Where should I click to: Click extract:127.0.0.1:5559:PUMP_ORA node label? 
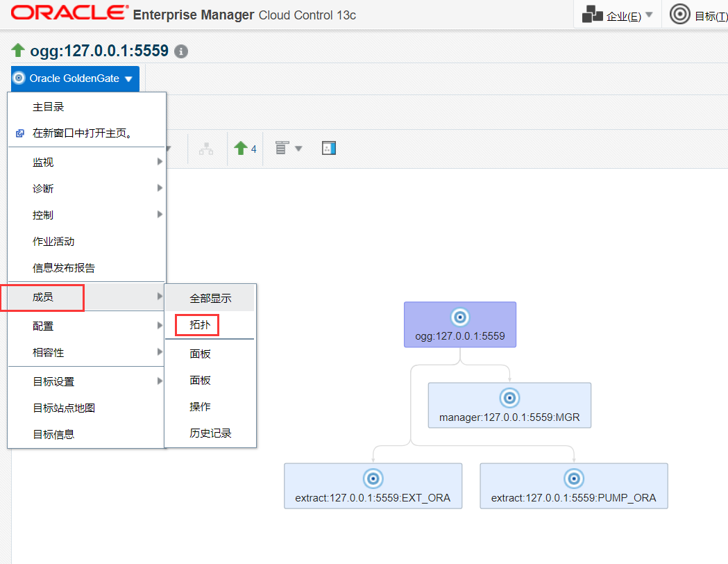(x=574, y=498)
